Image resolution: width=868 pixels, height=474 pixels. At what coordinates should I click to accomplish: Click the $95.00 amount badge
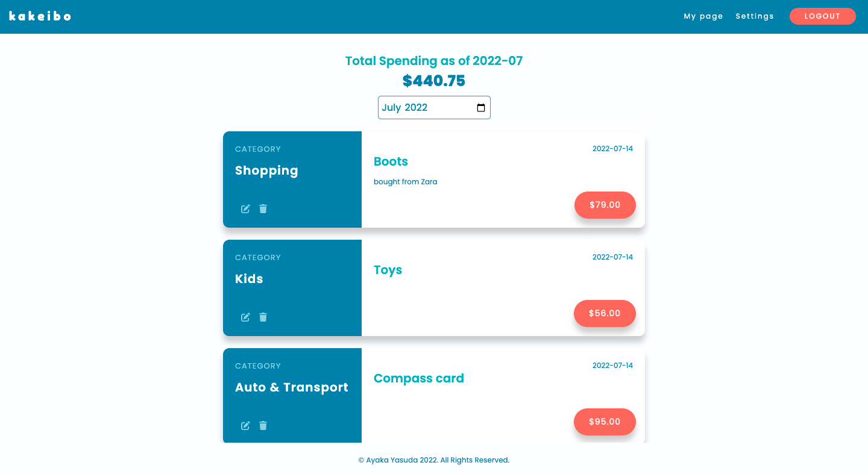(605, 422)
